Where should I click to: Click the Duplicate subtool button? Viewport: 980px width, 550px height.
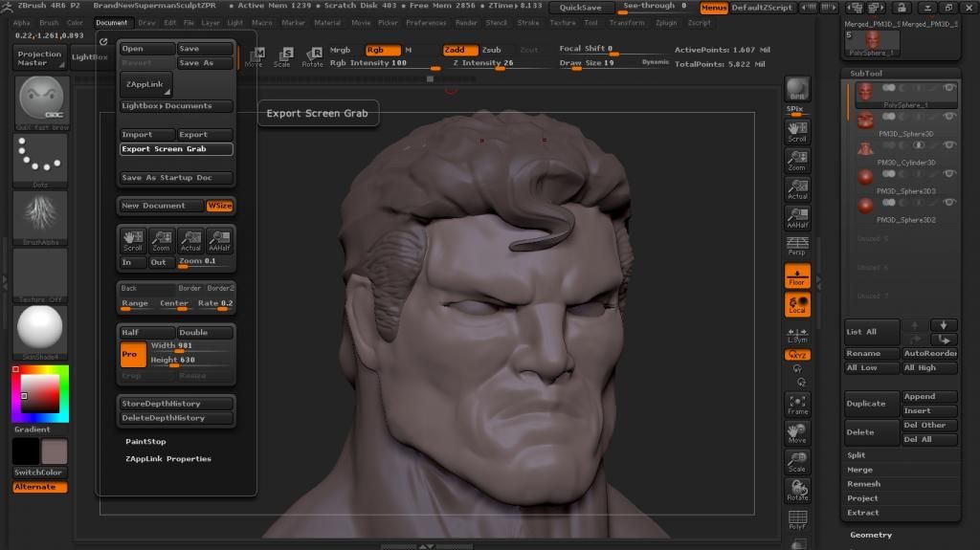(x=872, y=404)
